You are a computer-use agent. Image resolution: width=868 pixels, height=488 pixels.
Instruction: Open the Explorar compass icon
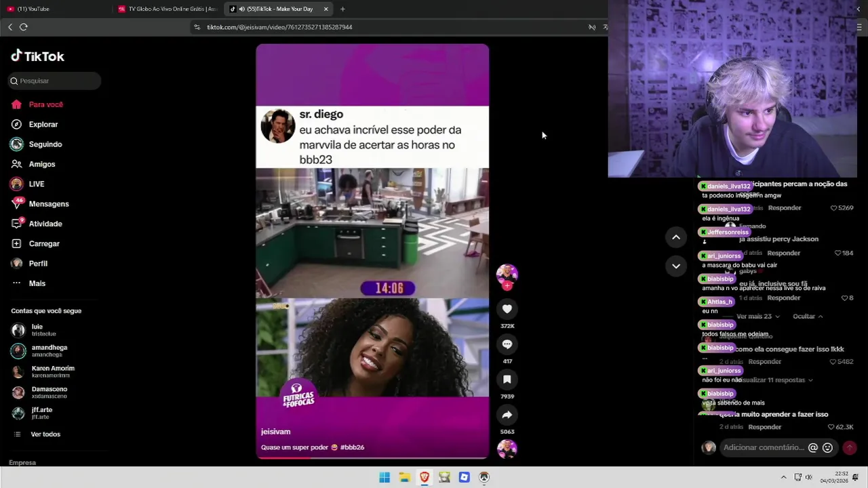tap(16, 124)
